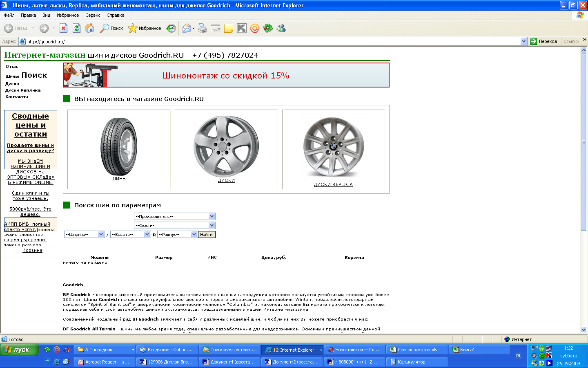The height and width of the screenshot is (368, 588).
Task: Click the RL language indicator
Action: (519, 356)
